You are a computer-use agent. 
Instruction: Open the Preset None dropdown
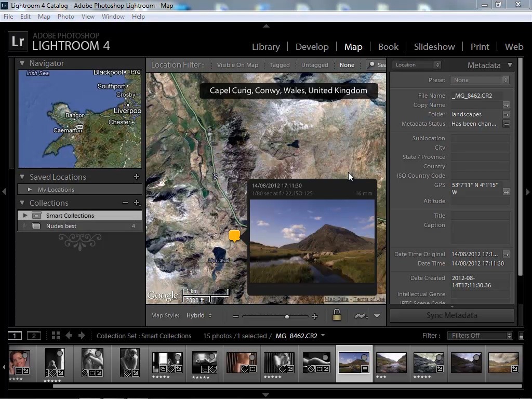[480, 80]
